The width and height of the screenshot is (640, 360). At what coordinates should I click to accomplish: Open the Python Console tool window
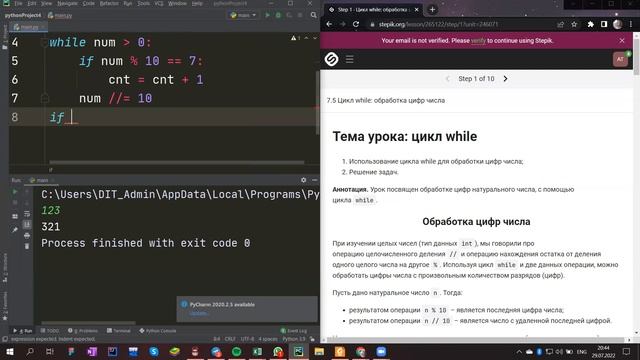pyautogui.click(x=158, y=331)
